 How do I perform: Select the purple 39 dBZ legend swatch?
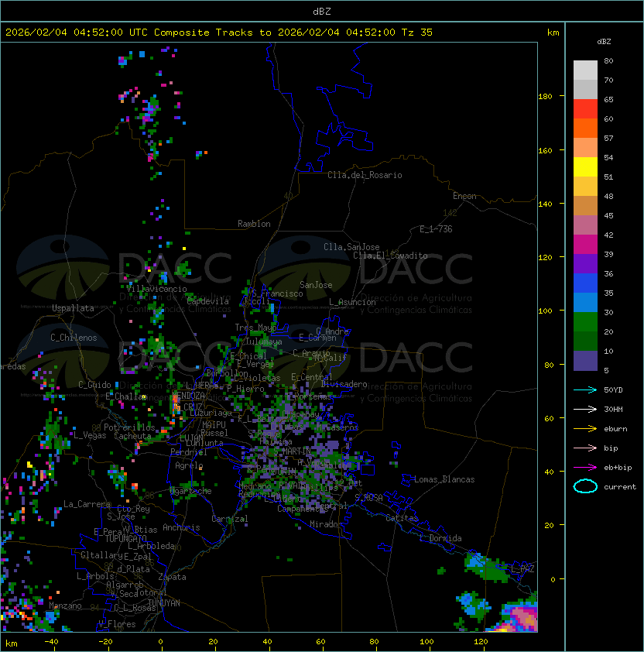(x=585, y=263)
